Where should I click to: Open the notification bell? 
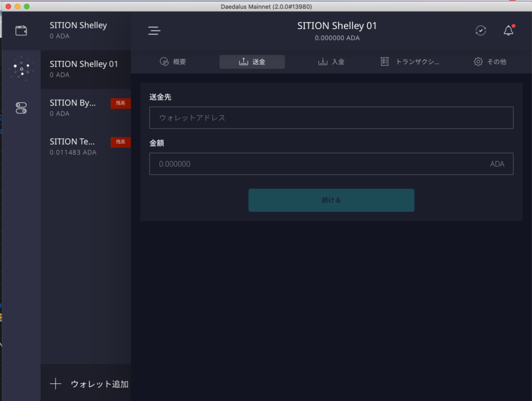click(x=508, y=31)
